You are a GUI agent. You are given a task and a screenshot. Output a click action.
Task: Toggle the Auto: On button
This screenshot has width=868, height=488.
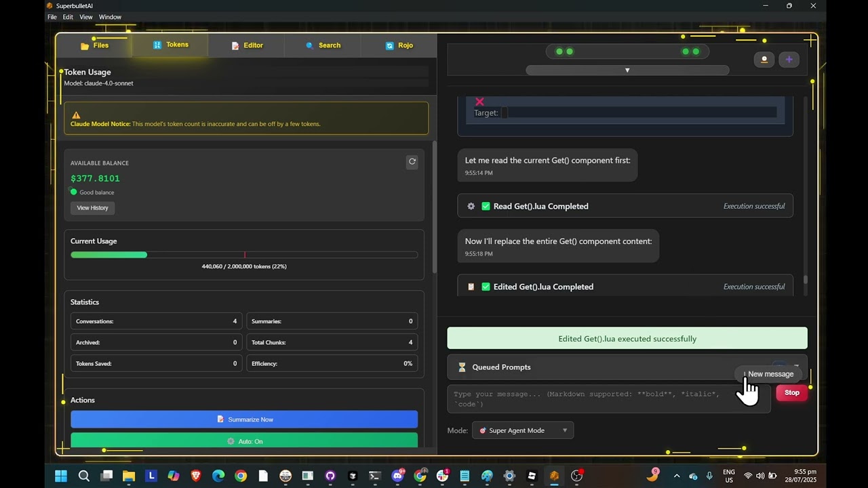click(244, 441)
